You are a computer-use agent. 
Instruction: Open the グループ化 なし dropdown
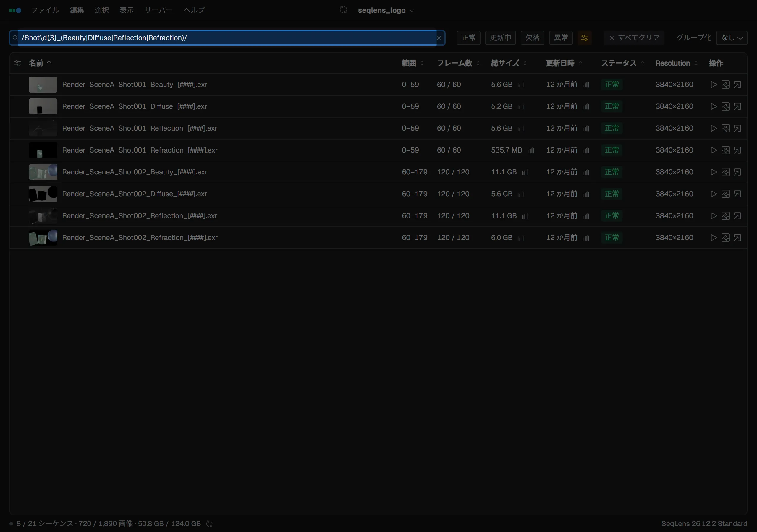point(732,38)
